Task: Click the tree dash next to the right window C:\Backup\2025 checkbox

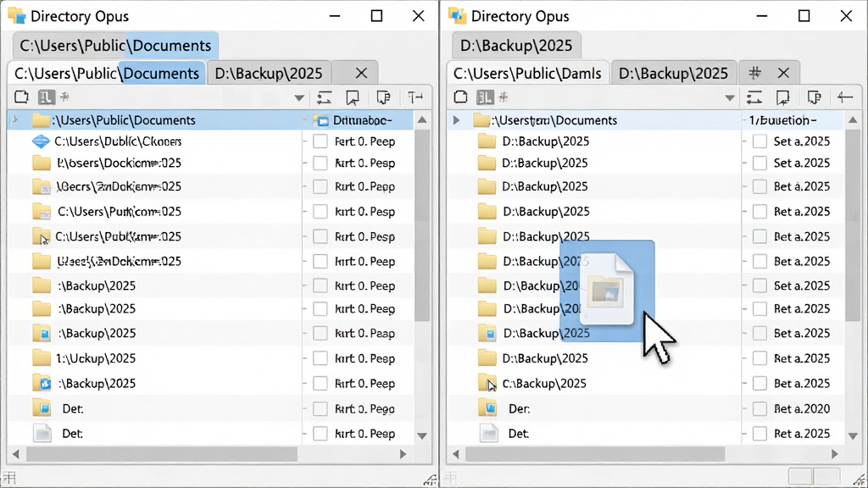Action: 744,384
